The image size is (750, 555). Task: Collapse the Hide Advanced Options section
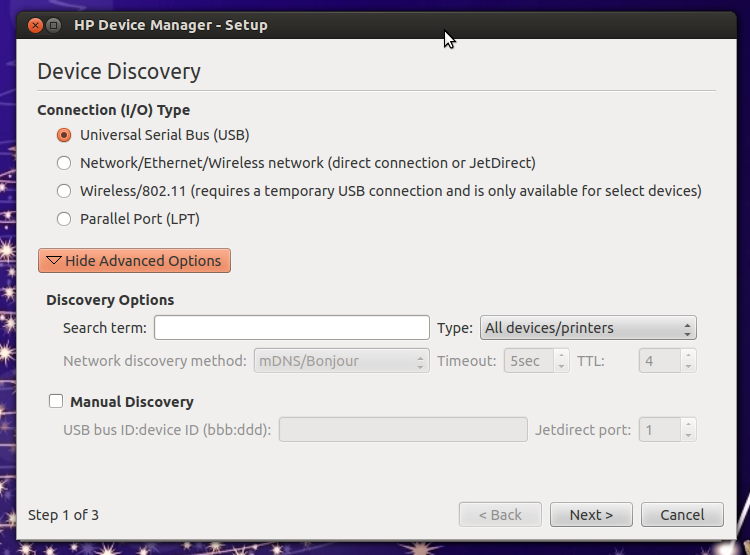coord(134,261)
